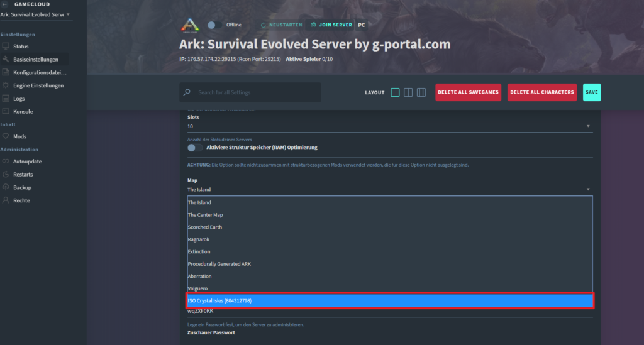Open the Ark server selector dropdown

(35, 15)
